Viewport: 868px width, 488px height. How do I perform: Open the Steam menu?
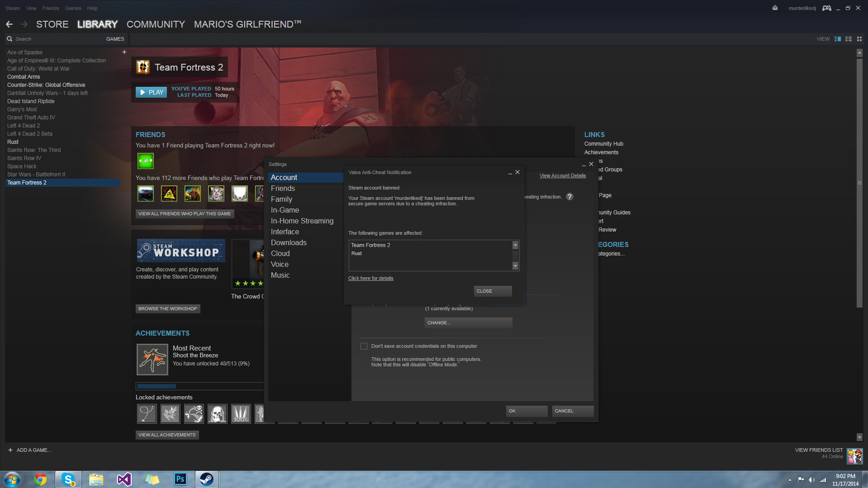click(13, 8)
